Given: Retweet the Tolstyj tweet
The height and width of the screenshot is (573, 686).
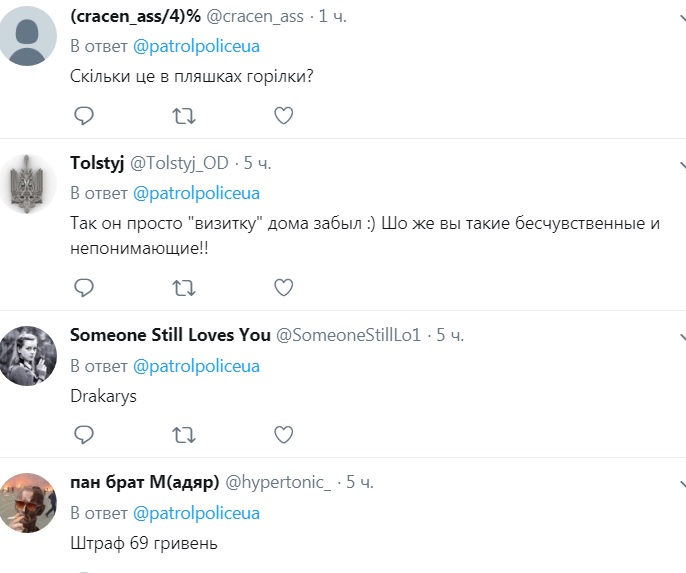Looking at the screenshot, I should click(184, 288).
